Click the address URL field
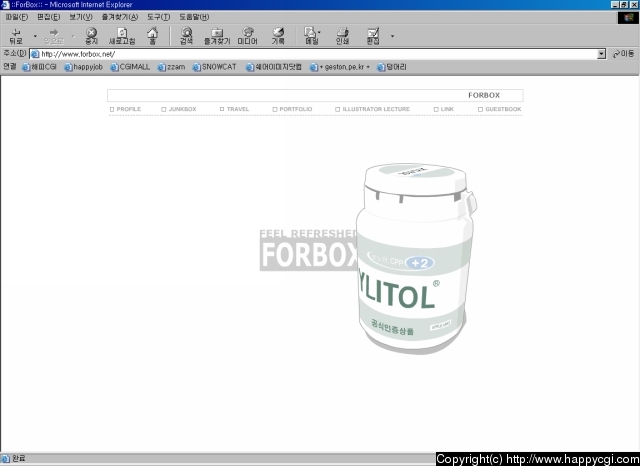This screenshot has height=466, width=640. click(318, 54)
